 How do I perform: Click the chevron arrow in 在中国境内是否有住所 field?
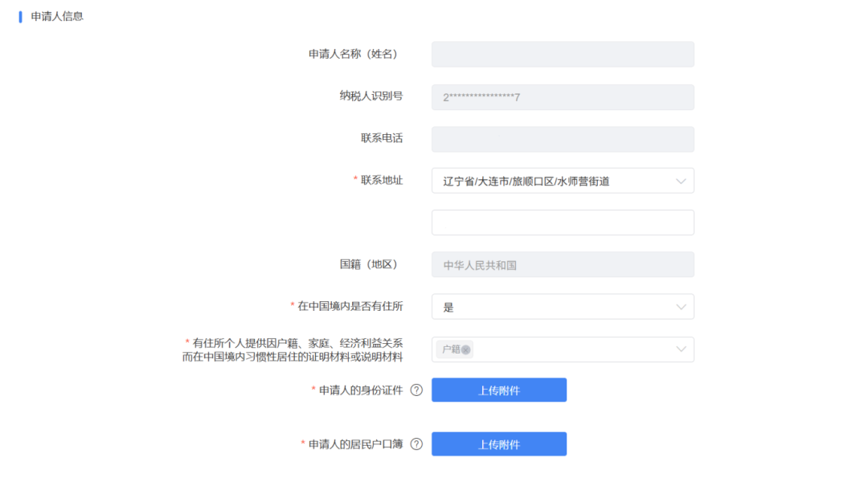pyautogui.click(x=681, y=307)
